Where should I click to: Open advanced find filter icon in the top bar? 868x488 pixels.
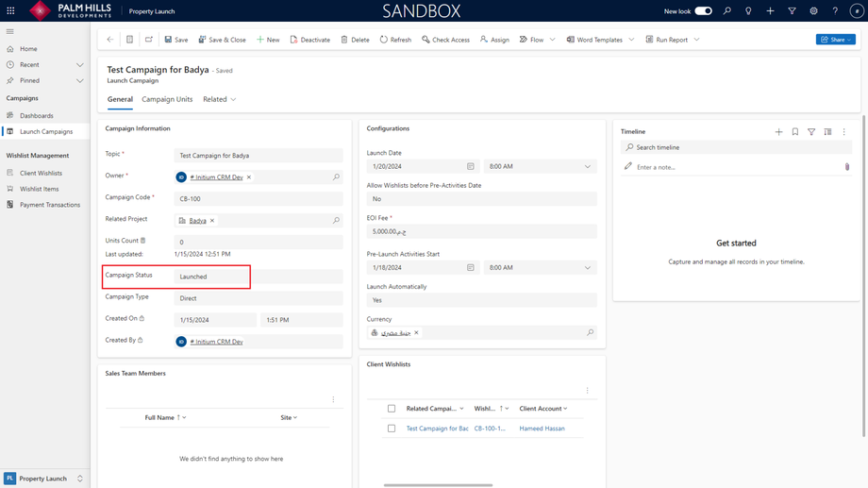pos(792,11)
